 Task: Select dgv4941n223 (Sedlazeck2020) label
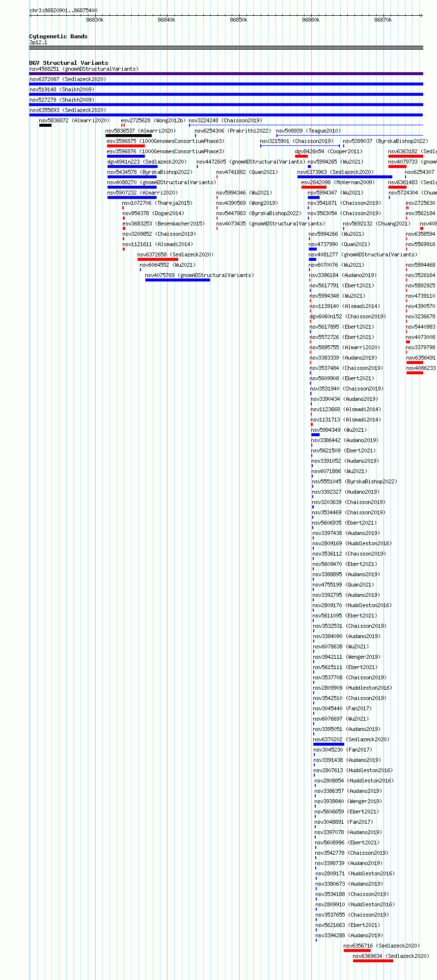[147, 162]
